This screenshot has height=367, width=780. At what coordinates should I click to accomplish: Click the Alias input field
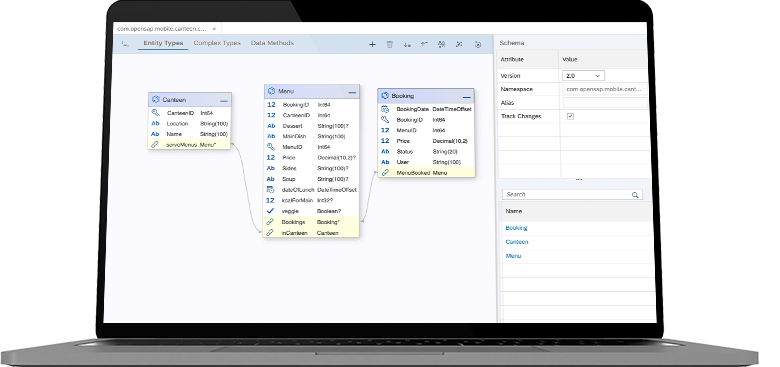click(x=605, y=102)
